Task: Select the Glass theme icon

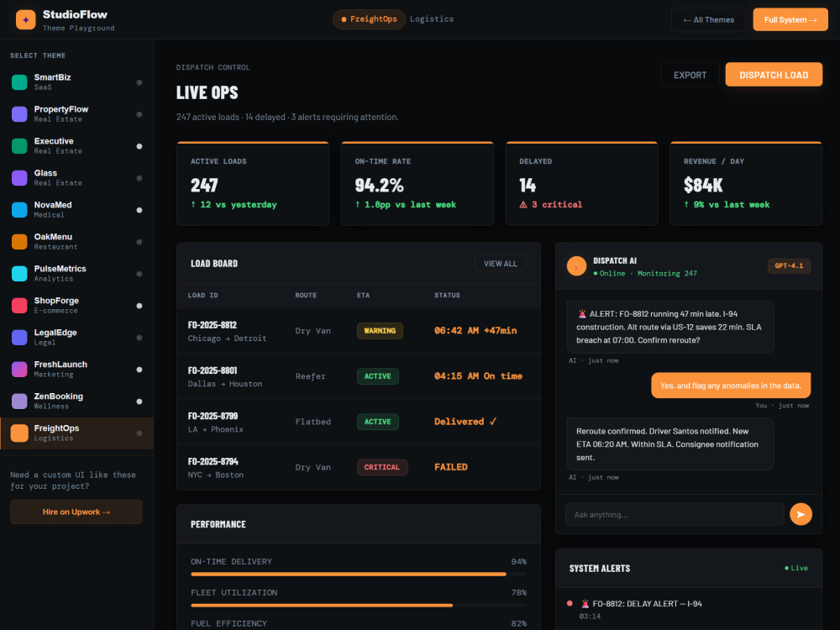Action: (19, 178)
